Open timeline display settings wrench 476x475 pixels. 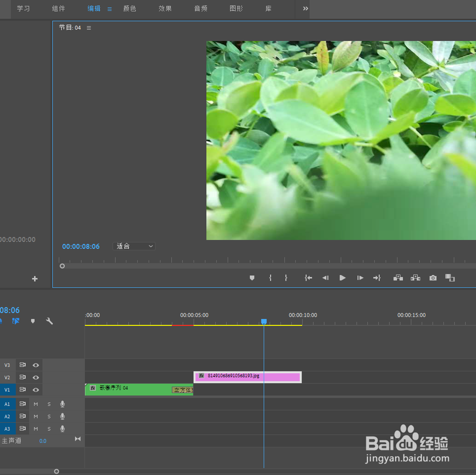coord(49,321)
